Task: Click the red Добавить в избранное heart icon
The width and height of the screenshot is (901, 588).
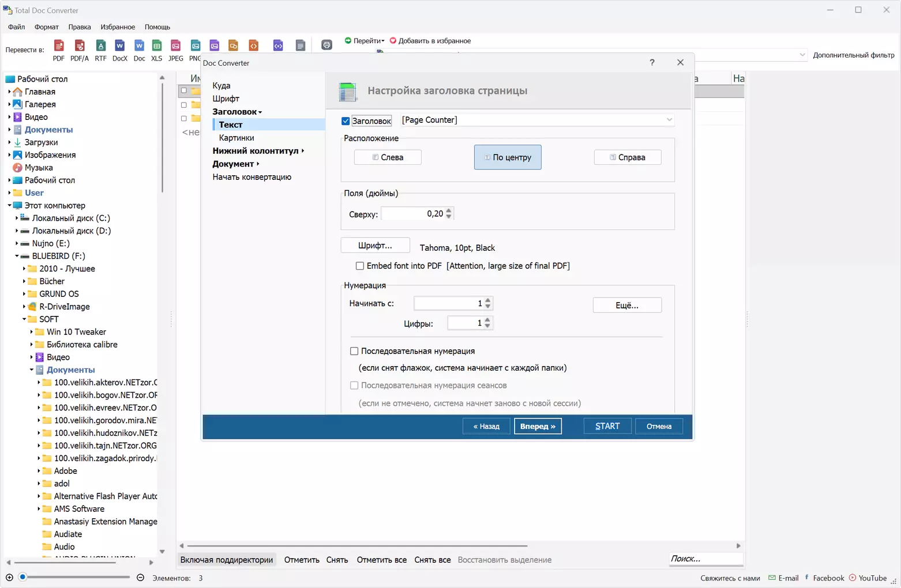Action: click(393, 40)
